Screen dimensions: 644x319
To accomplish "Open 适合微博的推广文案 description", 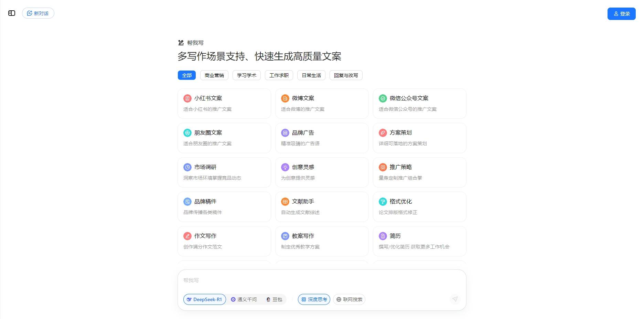I will 303,109.
